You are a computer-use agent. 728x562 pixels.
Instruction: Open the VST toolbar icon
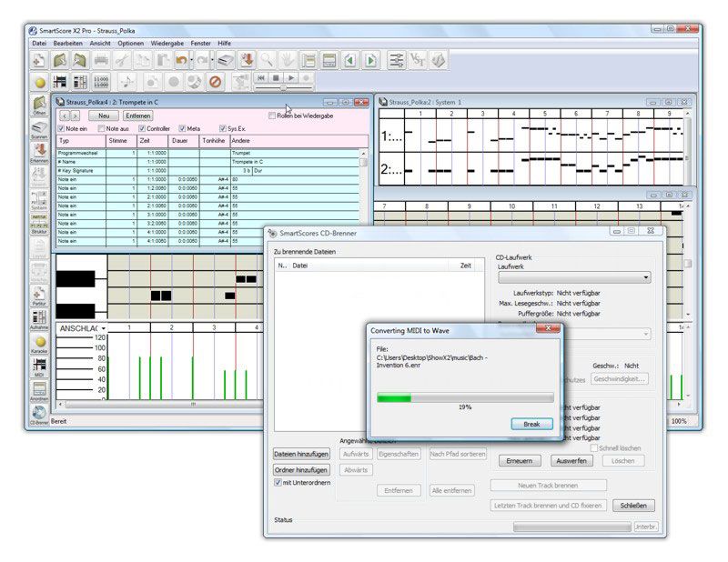(418, 60)
